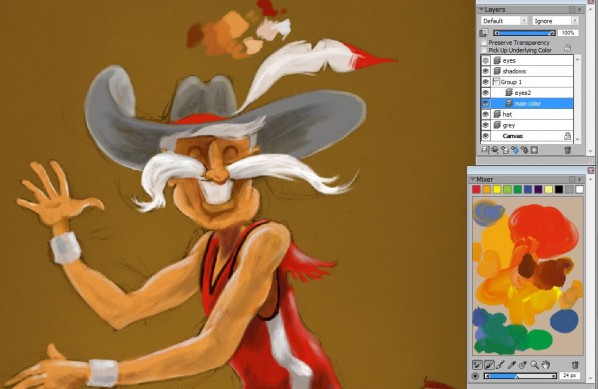Select the Mixer zoom magnifier tool

click(535, 365)
